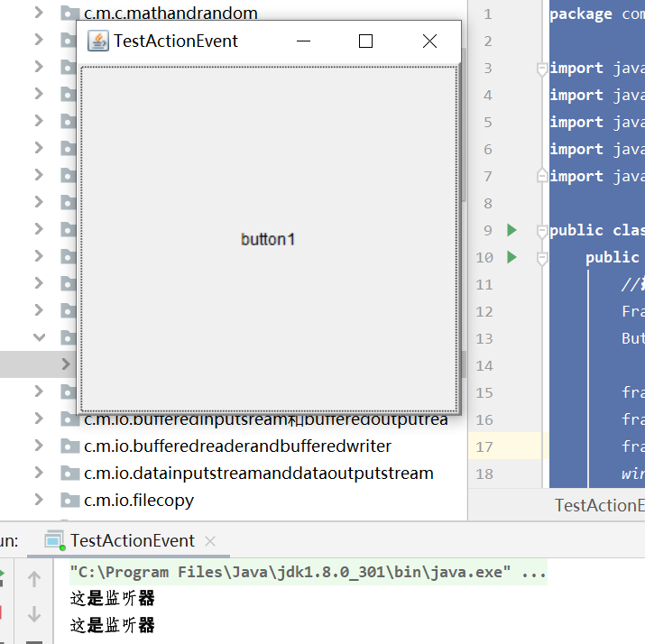Click the folder icon of c.m.io.filecopy
Viewport: 645px width, 644px height.
pyautogui.click(x=70, y=501)
